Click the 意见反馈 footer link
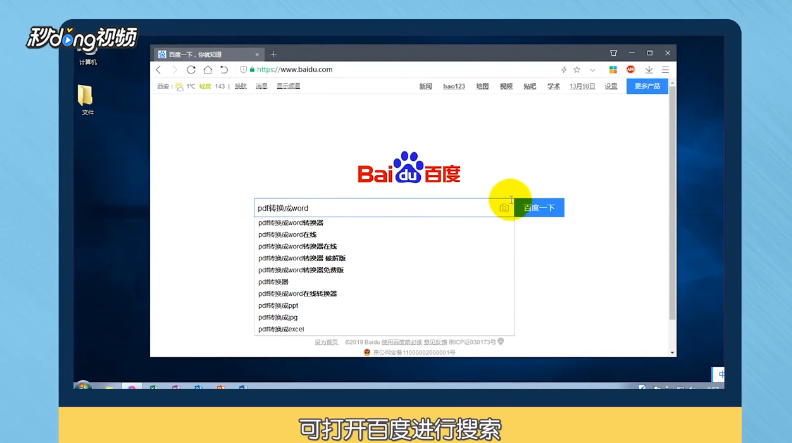Screen dimensions: 792x443 click(435, 342)
